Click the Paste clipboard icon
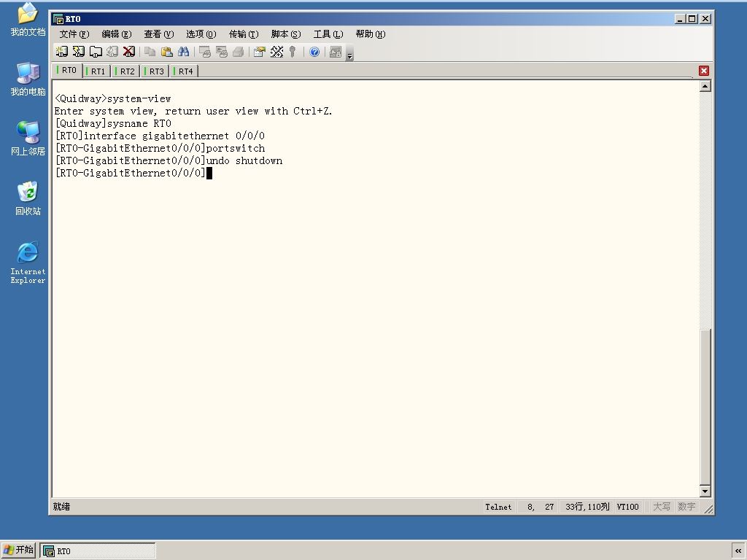 tap(167, 52)
